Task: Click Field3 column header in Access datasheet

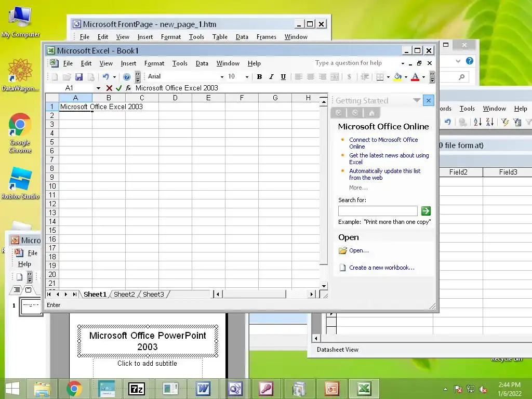Action: pyautogui.click(x=508, y=172)
